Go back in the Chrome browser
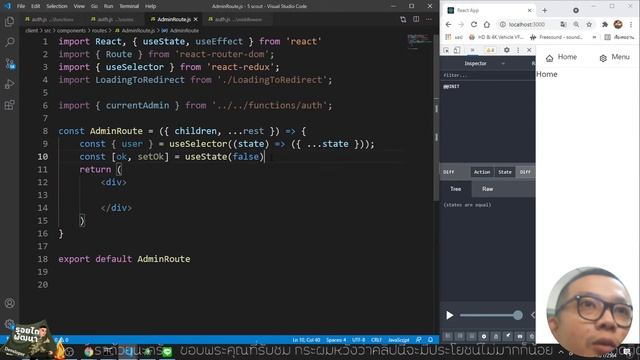Screen dimensions: 640x360 (x=448, y=24)
